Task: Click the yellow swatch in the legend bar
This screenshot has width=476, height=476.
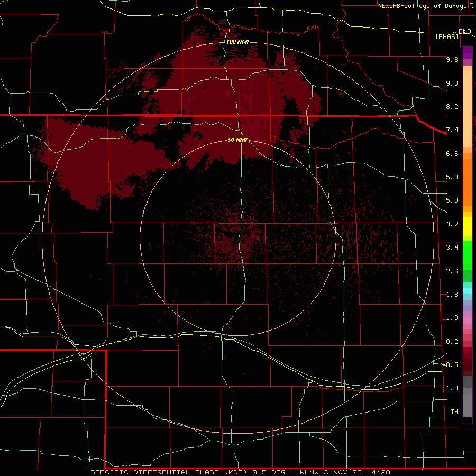Action: click(x=467, y=226)
